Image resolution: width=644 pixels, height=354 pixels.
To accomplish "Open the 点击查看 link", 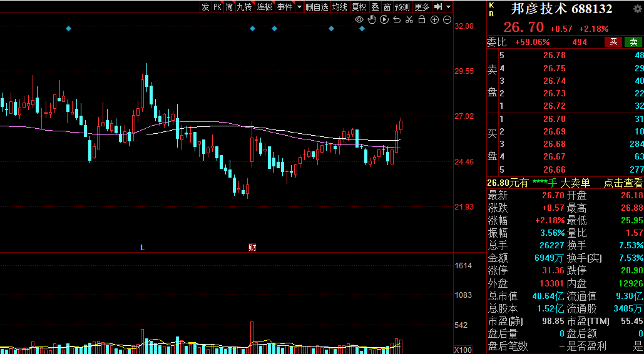I will [x=623, y=183].
